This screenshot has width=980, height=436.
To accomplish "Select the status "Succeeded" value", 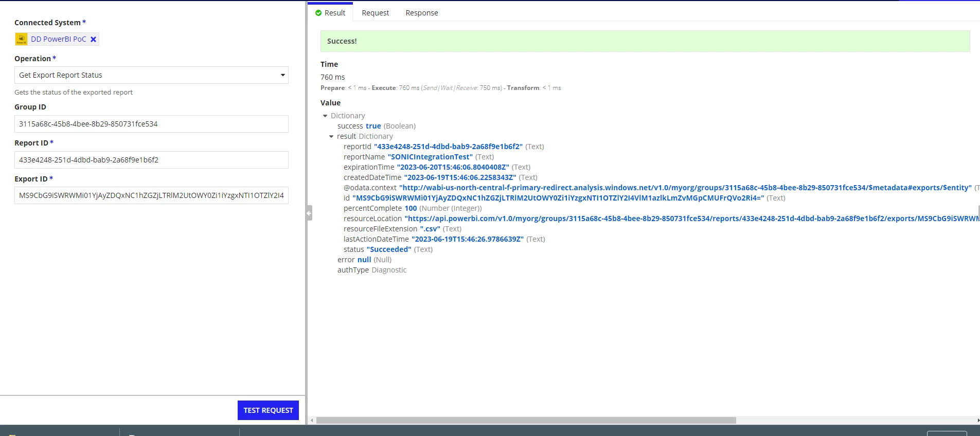I will click(389, 249).
